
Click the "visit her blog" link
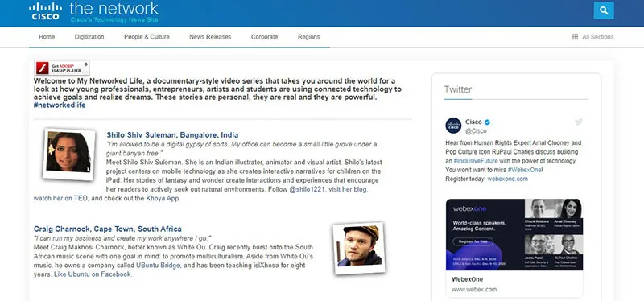349,190
